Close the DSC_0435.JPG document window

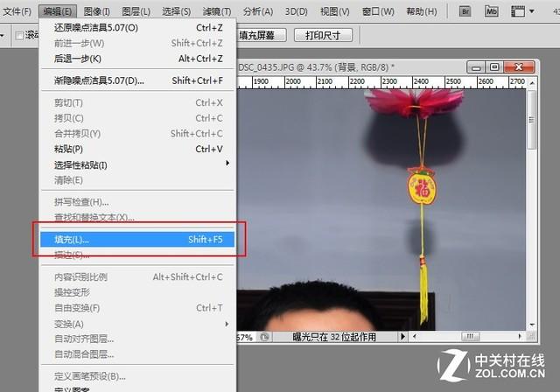(519, 67)
